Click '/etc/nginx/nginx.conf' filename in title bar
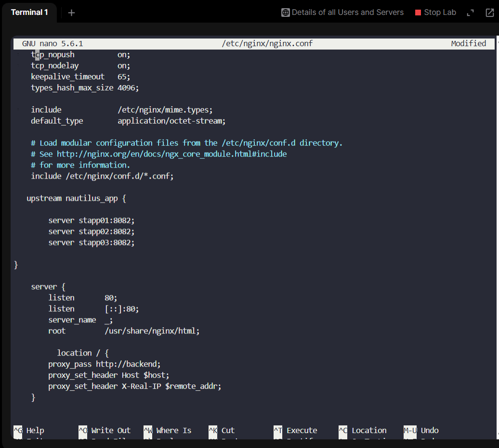This screenshot has width=499, height=448. (267, 44)
